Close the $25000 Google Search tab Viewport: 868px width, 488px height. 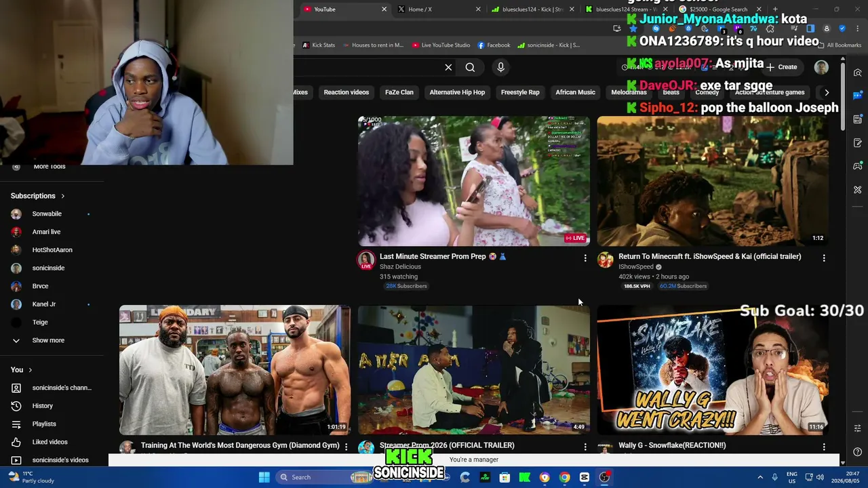coord(758,9)
